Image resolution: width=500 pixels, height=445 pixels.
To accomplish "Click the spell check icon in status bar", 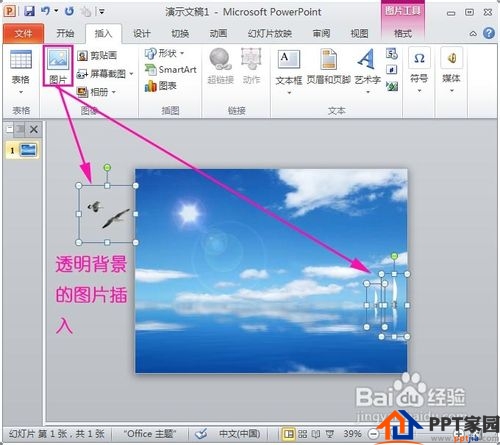I will [x=201, y=434].
